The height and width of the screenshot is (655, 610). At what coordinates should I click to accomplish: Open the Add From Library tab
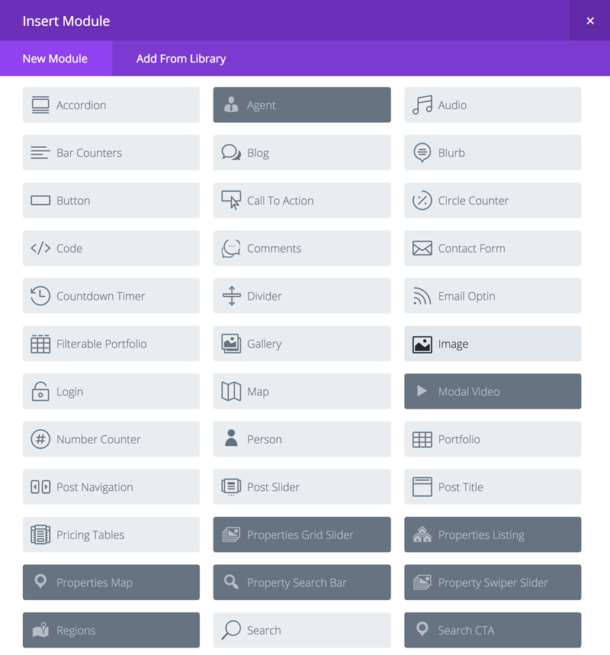coord(181,58)
